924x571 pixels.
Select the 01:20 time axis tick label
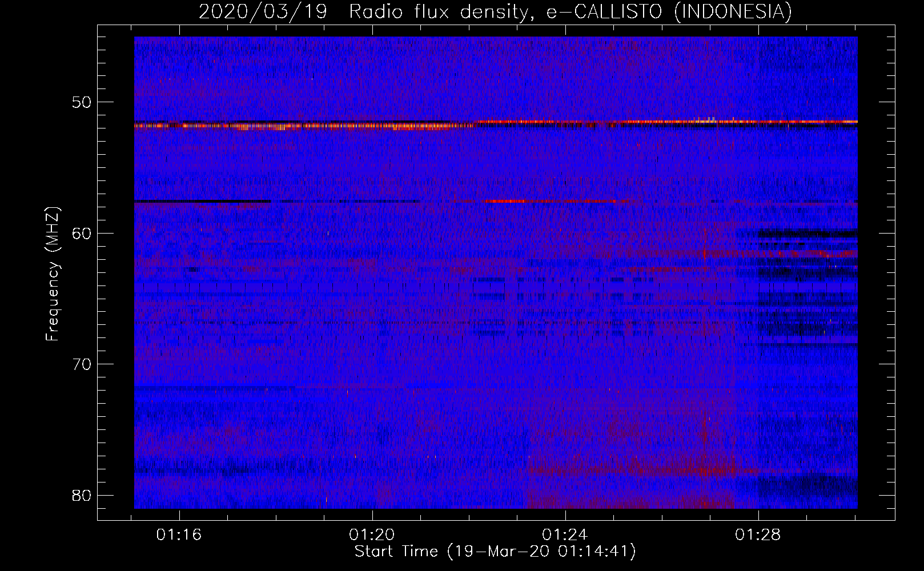(372, 535)
